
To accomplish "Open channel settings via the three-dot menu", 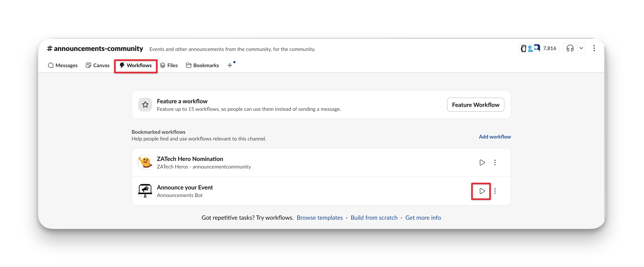I will click(594, 48).
